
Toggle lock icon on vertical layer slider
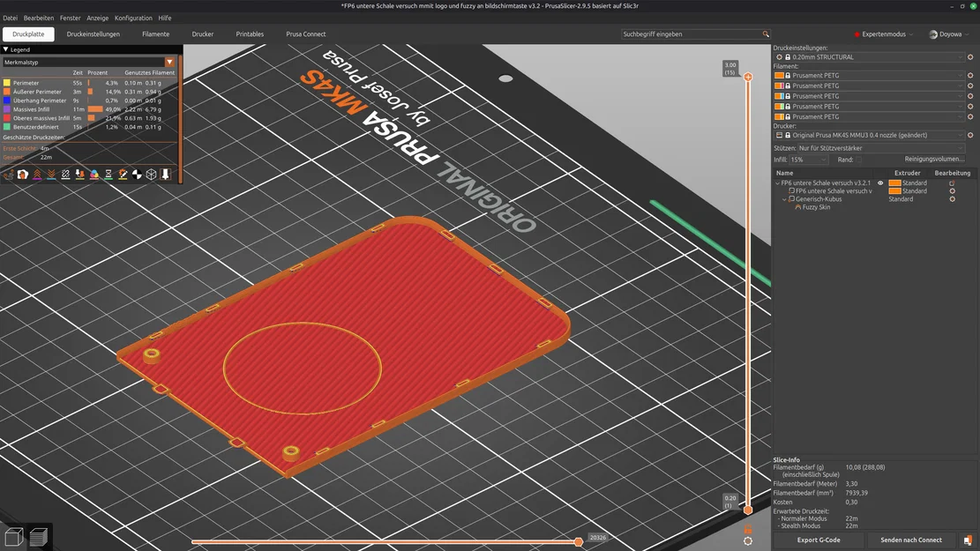748,529
